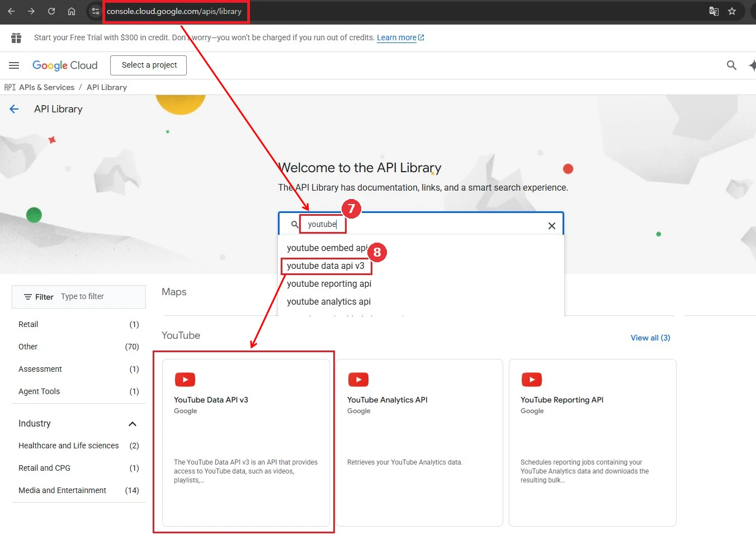Click the browser reload button
This screenshot has width=756, height=535.
(x=51, y=11)
